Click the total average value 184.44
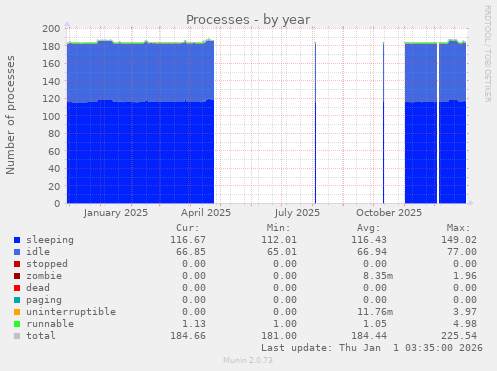 coord(369,336)
